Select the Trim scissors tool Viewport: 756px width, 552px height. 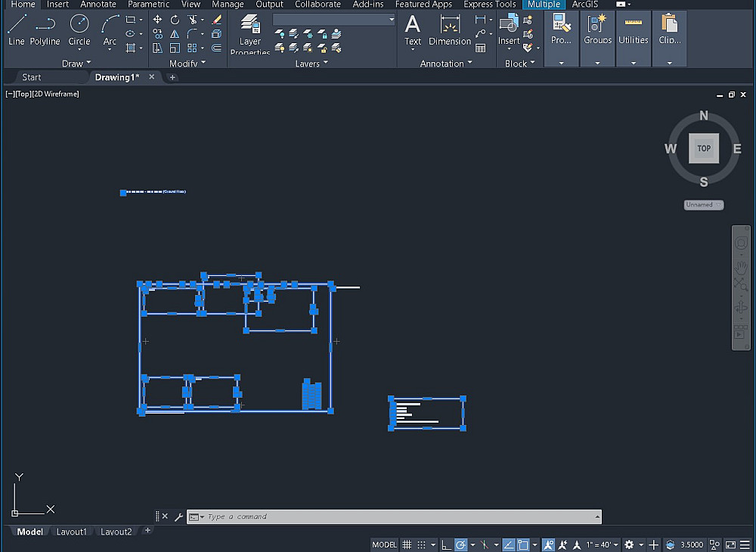[192, 20]
